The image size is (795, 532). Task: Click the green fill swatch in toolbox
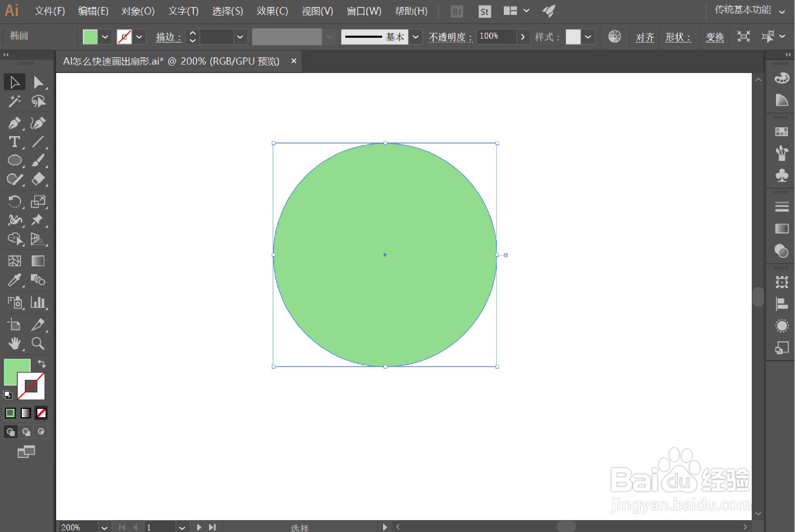[12, 368]
